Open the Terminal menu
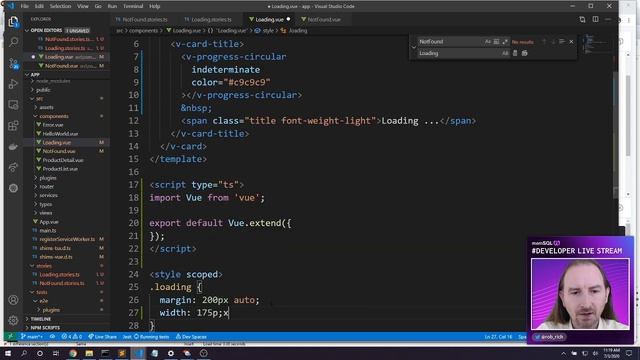The width and height of the screenshot is (640, 360). point(133,6)
